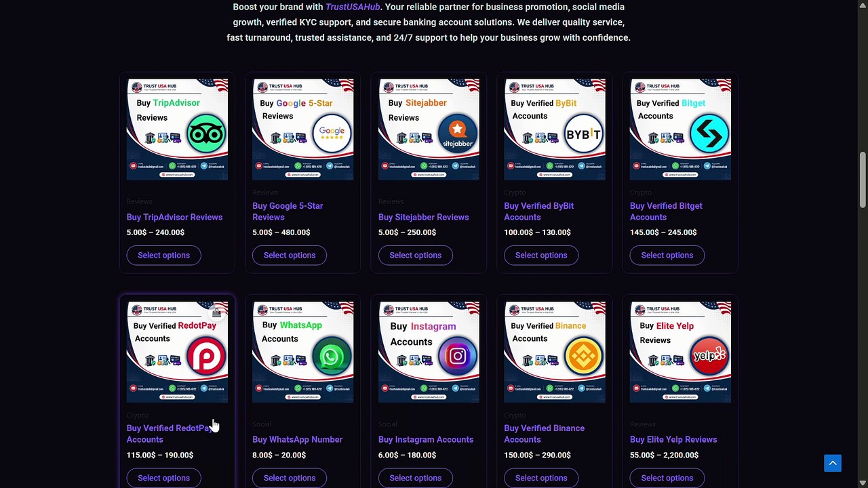Click the price 100.00$ – 130.00$
Image resolution: width=868 pixels, height=488 pixels.
pos(538,232)
